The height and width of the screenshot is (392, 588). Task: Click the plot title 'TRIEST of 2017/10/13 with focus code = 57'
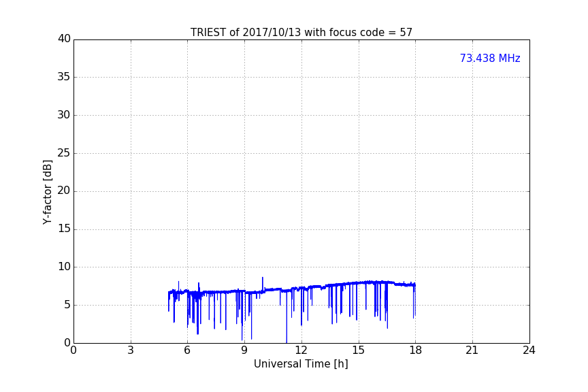(x=301, y=33)
